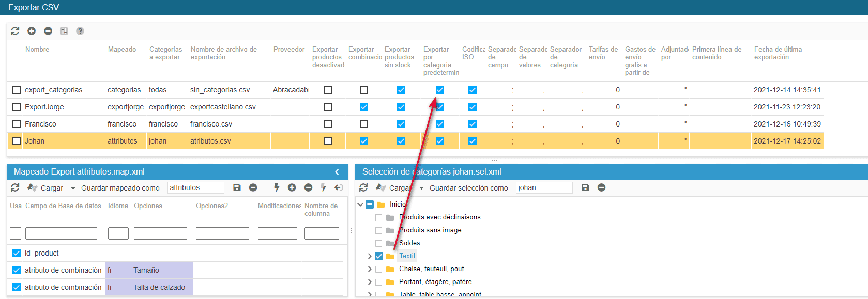Toggle the Textil category checkbox
The width and height of the screenshot is (868, 299).
(379, 256)
